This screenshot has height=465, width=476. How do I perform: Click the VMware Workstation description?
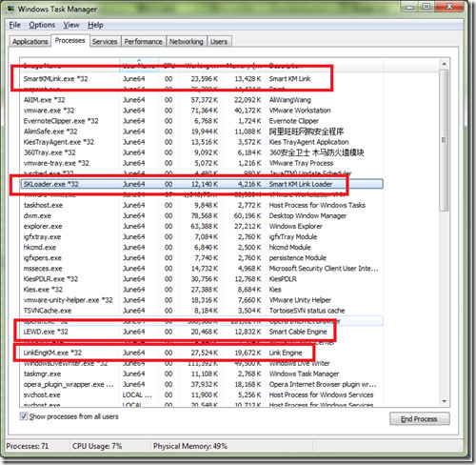[x=300, y=111]
